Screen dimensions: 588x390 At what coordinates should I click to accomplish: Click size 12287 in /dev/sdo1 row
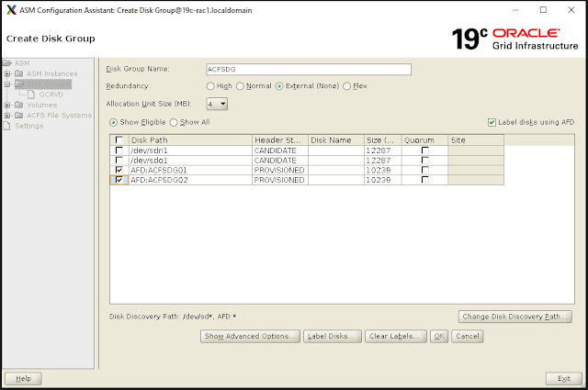(382, 161)
